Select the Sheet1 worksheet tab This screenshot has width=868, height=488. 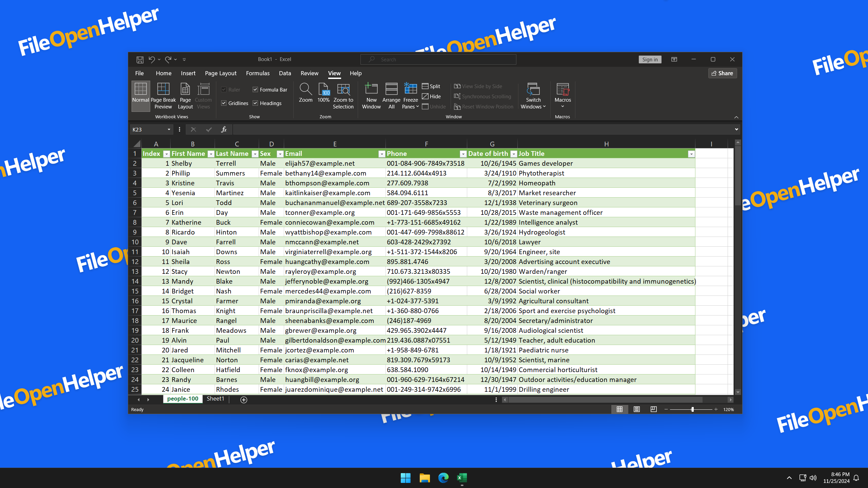[215, 399]
